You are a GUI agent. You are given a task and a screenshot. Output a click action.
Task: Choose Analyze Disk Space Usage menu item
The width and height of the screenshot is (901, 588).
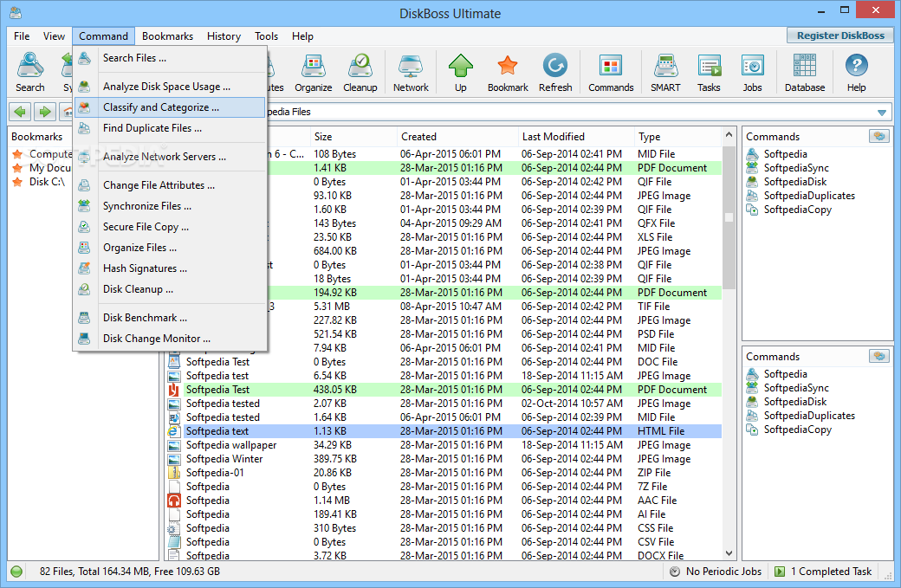point(170,87)
